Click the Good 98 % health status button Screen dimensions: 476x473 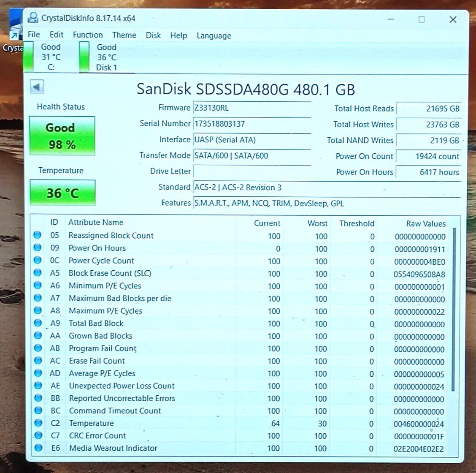62,136
